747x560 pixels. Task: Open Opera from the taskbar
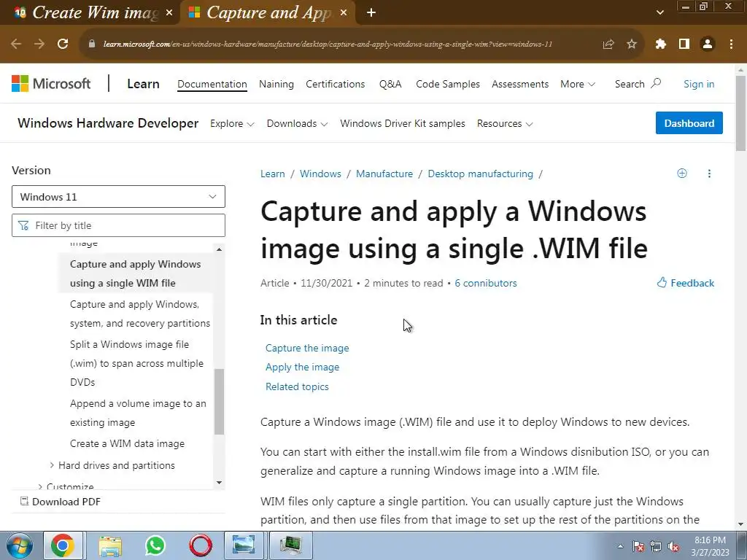coord(201,545)
